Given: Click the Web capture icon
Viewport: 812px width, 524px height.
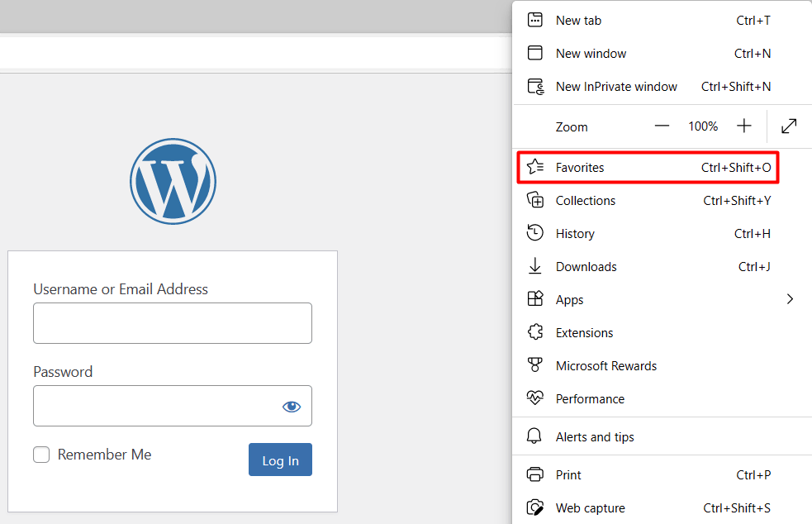Looking at the screenshot, I should click(x=534, y=507).
